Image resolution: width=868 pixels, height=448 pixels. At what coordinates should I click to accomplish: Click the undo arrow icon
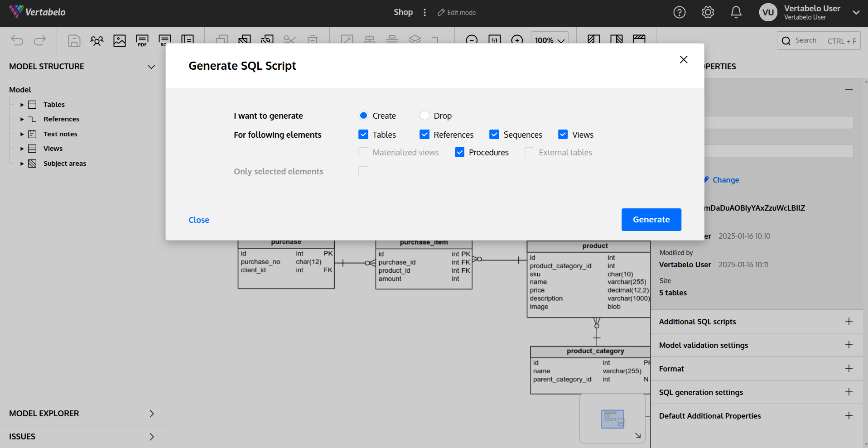tap(17, 41)
